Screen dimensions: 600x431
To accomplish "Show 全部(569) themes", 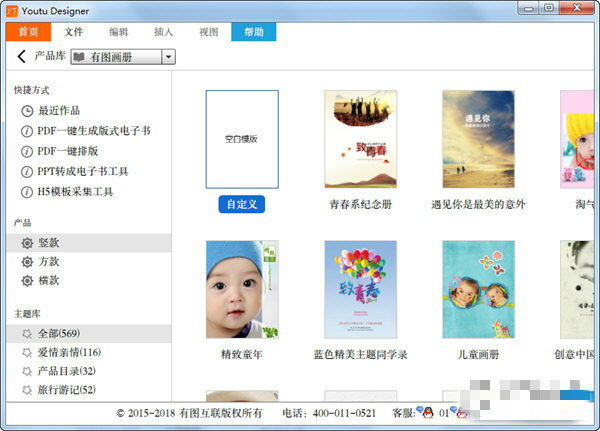I will 89,334.
